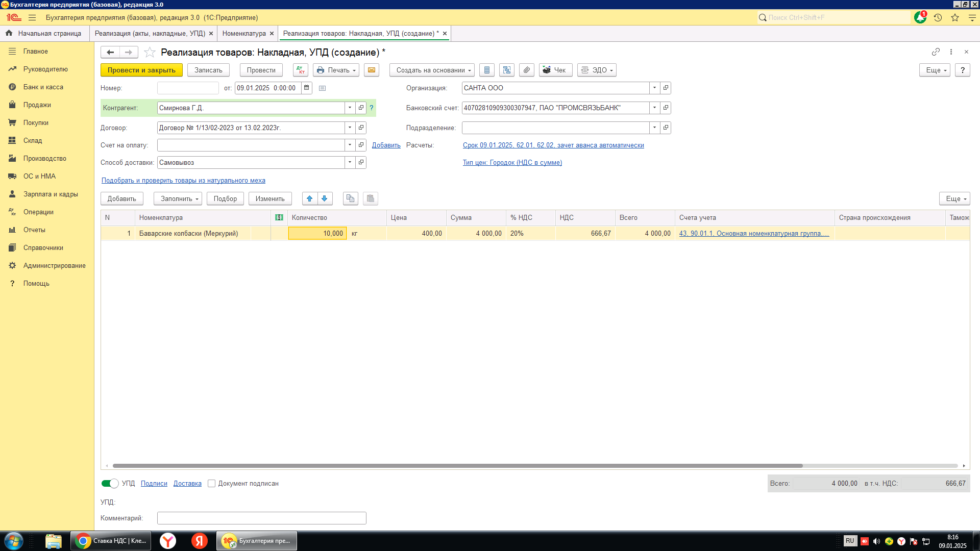980x551 pixels.
Task: Open the Печать dropdown menu
Action: (336, 70)
